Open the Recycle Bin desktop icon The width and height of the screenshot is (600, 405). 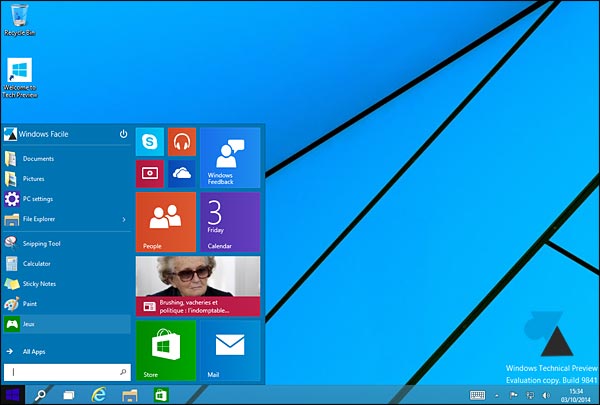tap(20, 20)
